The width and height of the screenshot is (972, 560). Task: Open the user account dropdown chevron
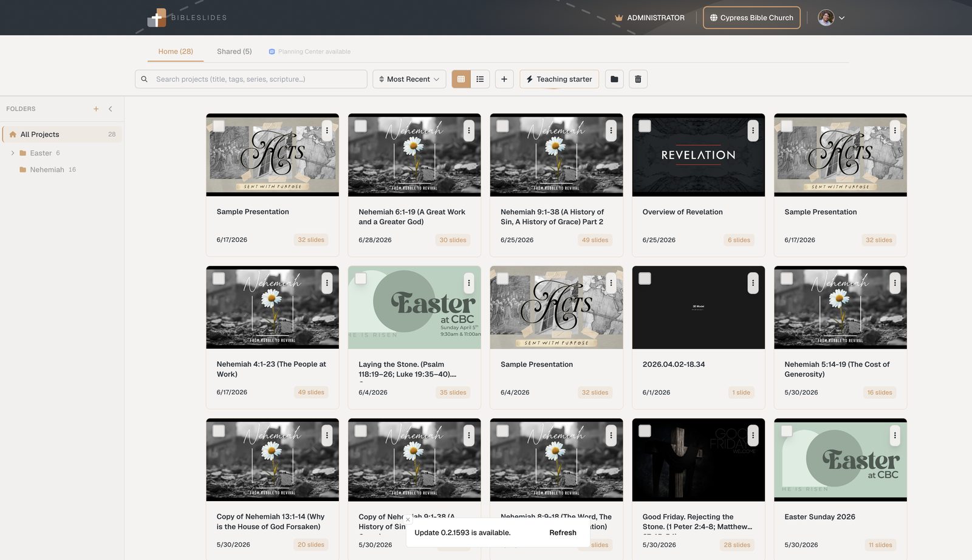[842, 18]
